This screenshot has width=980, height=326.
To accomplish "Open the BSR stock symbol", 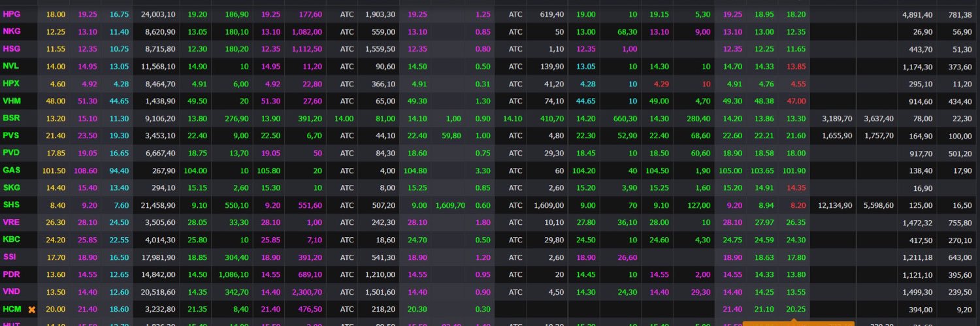I will [x=11, y=118].
